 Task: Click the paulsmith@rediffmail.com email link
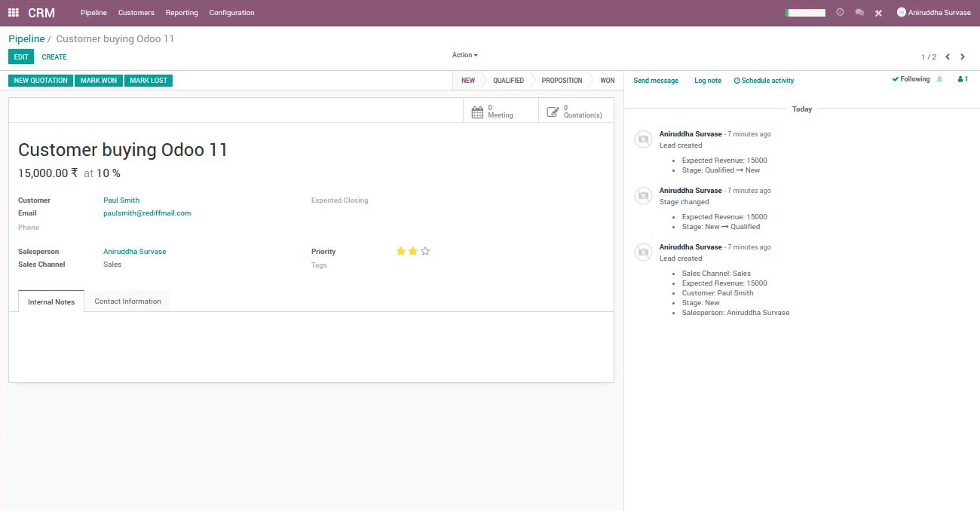tap(147, 213)
